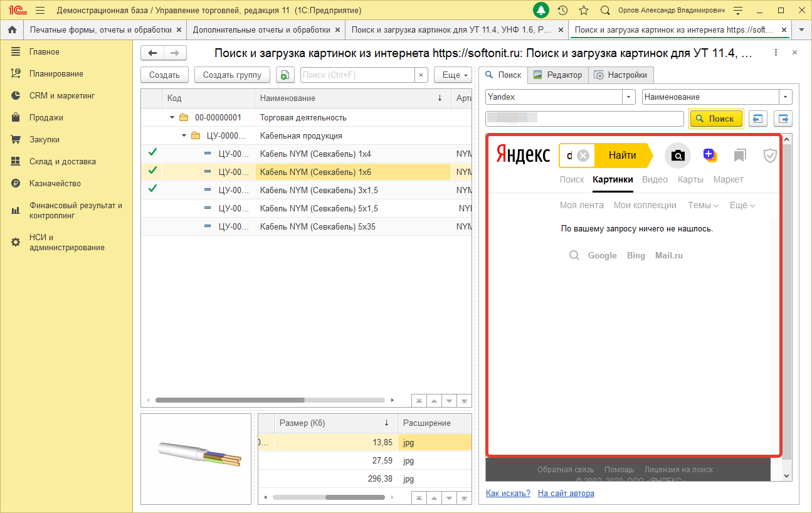
Task: Click the Создать группу button
Action: (232, 75)
